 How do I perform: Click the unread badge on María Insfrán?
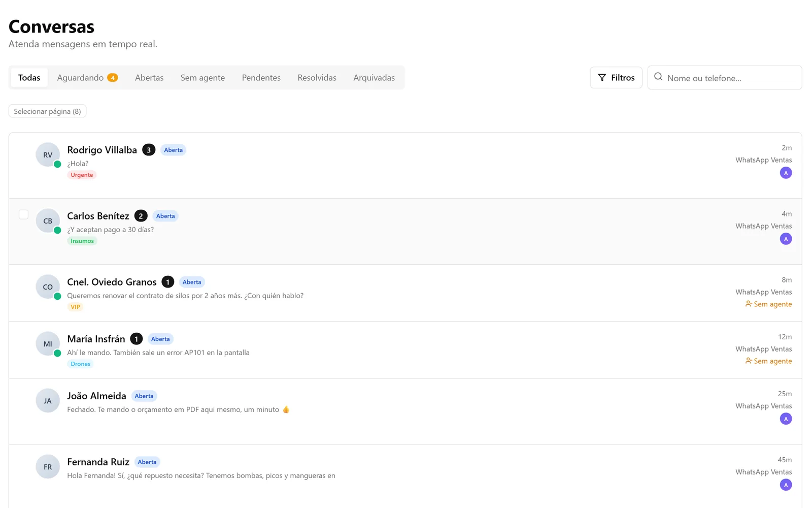[137, 339]
